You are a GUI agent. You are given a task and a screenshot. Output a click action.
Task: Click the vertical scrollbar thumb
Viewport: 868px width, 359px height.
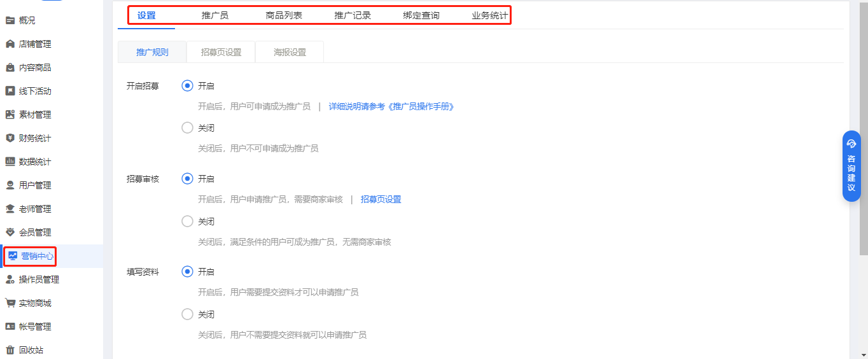pos(863,127)
